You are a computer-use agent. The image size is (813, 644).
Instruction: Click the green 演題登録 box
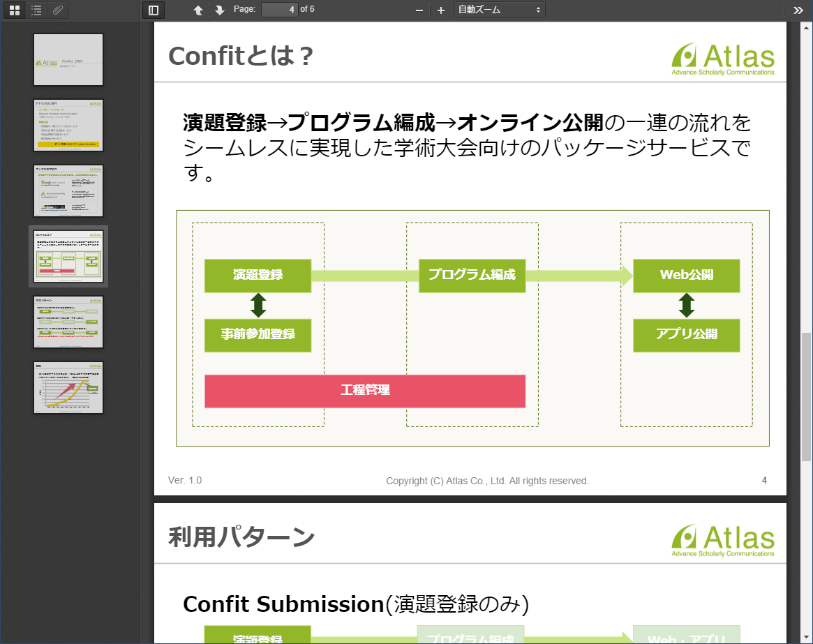[x=258, y=275]
